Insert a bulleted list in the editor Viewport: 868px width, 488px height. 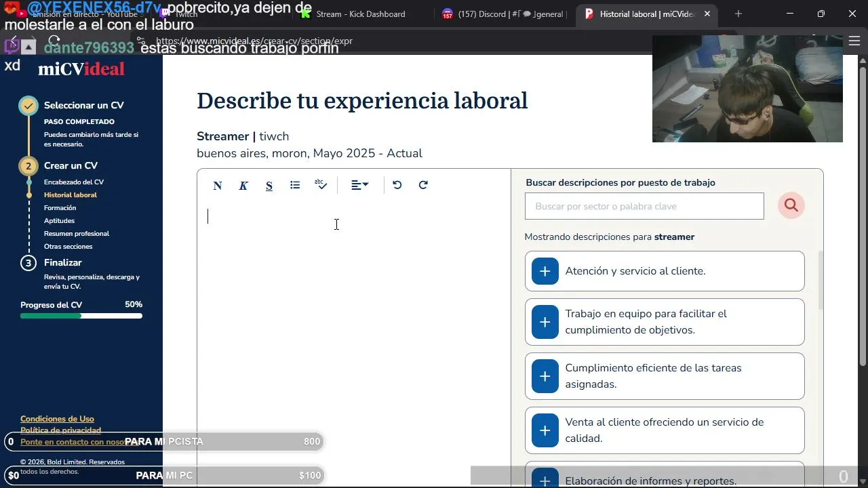295,185
